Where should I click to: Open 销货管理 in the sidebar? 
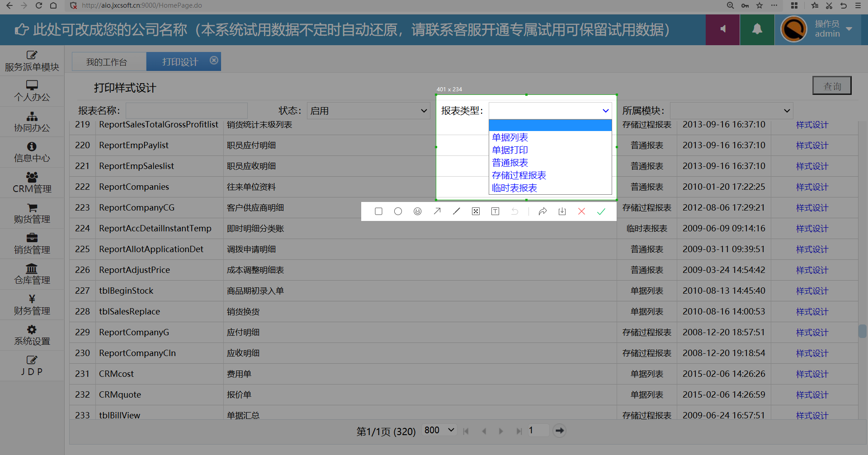click(32, 244)
